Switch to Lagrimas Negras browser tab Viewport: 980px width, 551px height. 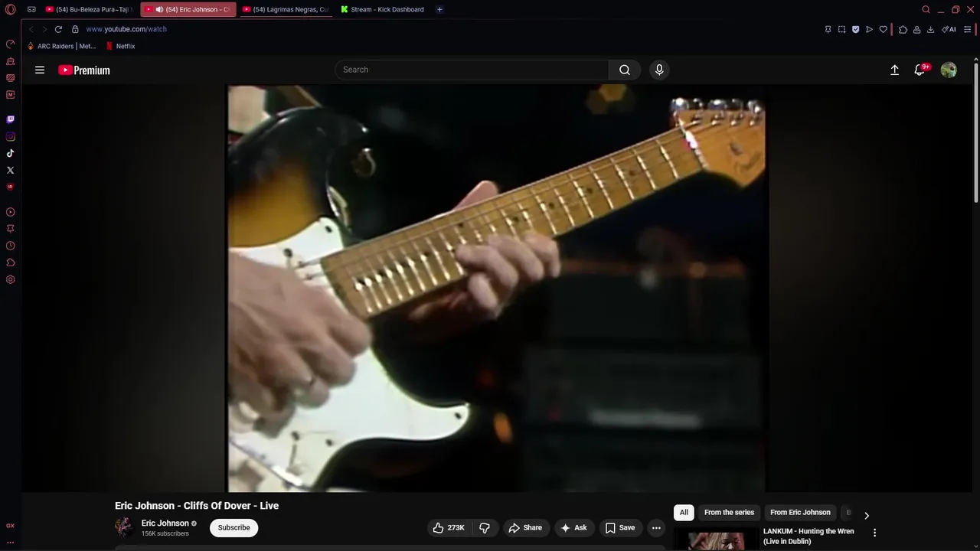coord(286,9)
